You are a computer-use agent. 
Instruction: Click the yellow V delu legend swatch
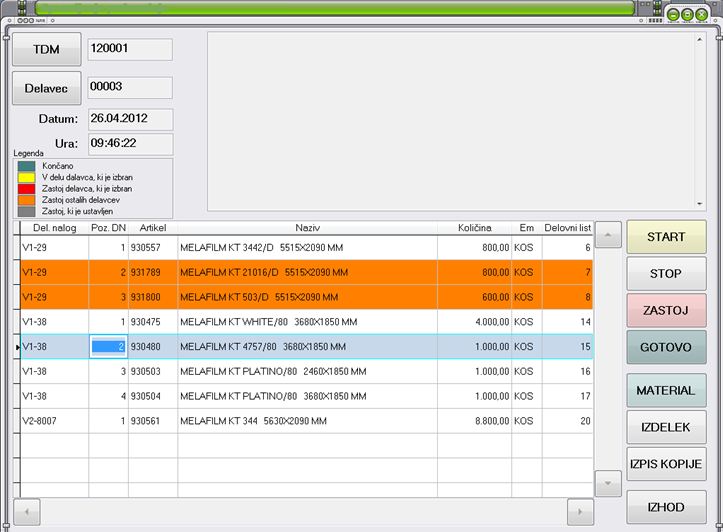coord(26,177)
